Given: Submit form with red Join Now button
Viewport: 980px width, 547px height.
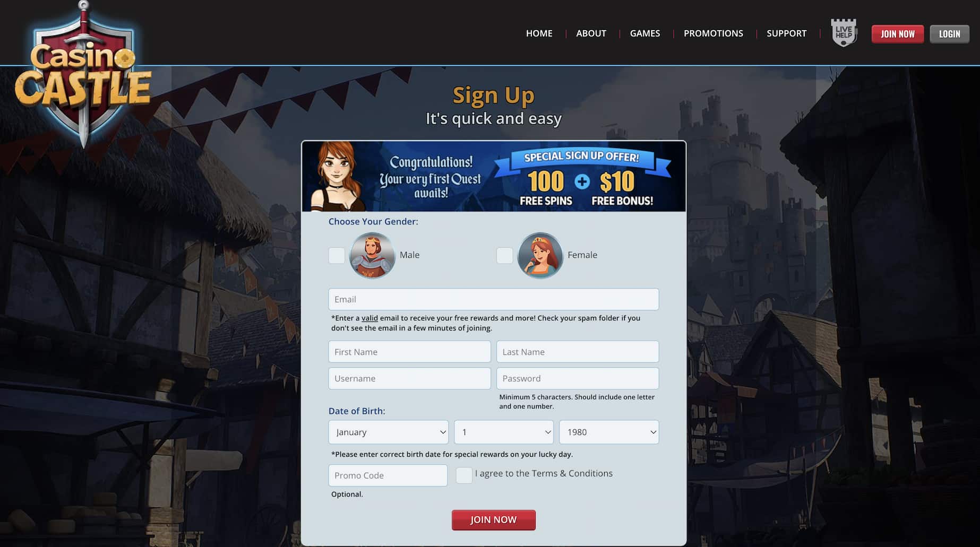Looking at the screenshot, I should 494,520.
